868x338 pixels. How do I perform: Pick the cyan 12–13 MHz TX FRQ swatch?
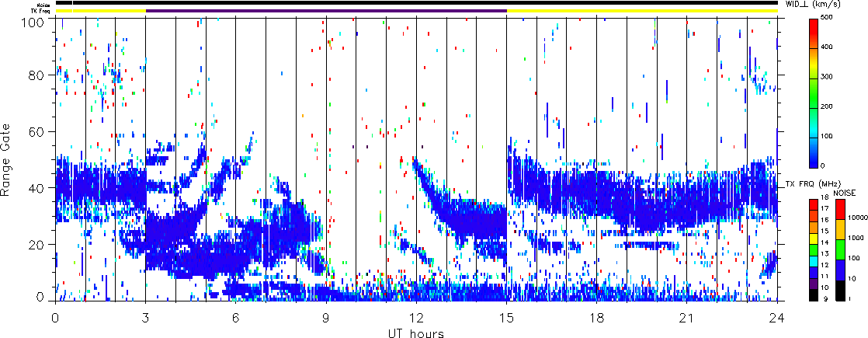tap(814, 262)
